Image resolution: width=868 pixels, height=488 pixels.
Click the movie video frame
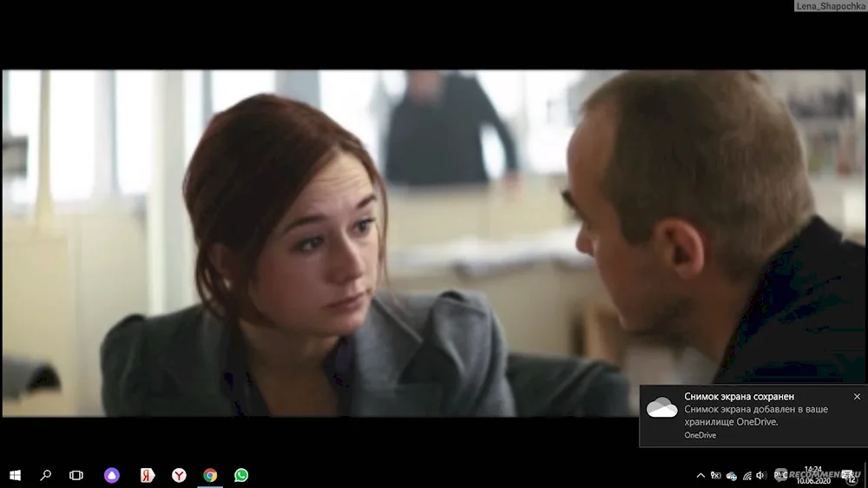coord(433,242)
